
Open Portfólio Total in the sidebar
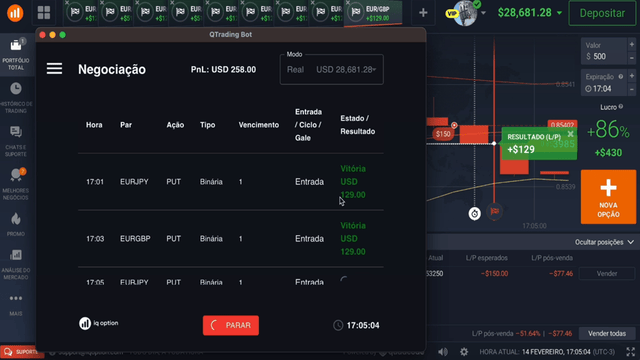[x=16, y=54]
